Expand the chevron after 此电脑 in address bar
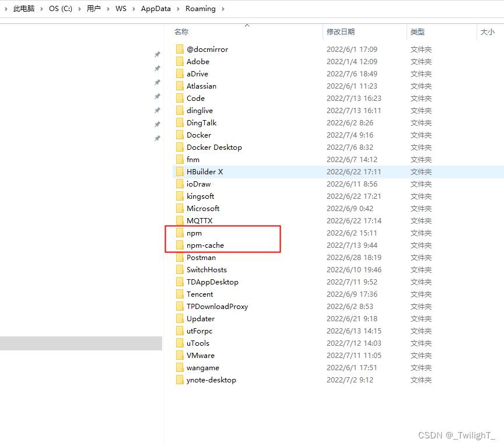The height and width of the screenshot is (446, 504). coord(41,9)
